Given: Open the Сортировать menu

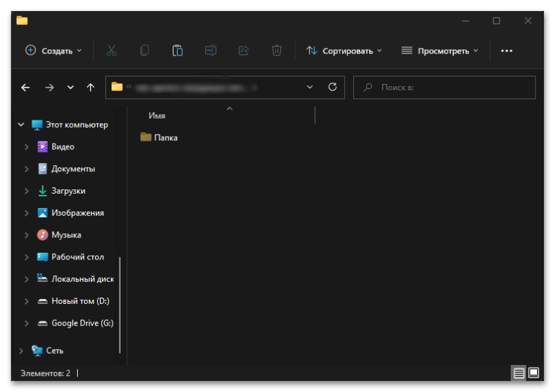Looking at the screenshot, I should (x=344, y=51).
